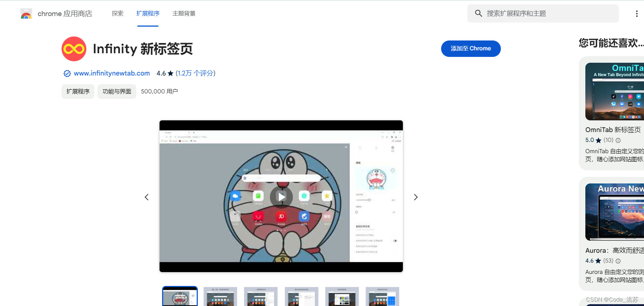This screenshot has height=306, width=644.
Task: Click the Chrome Web Store logo
Action: tap(26, 14)
